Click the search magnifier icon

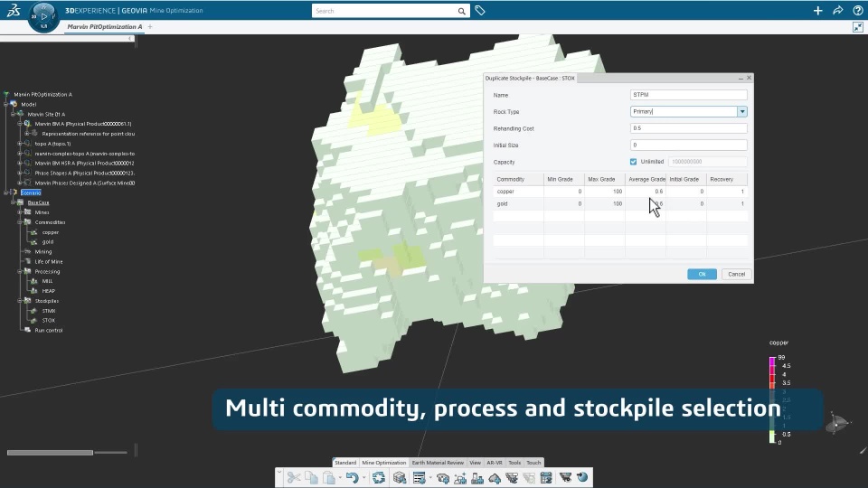click(x=462, y=11)
